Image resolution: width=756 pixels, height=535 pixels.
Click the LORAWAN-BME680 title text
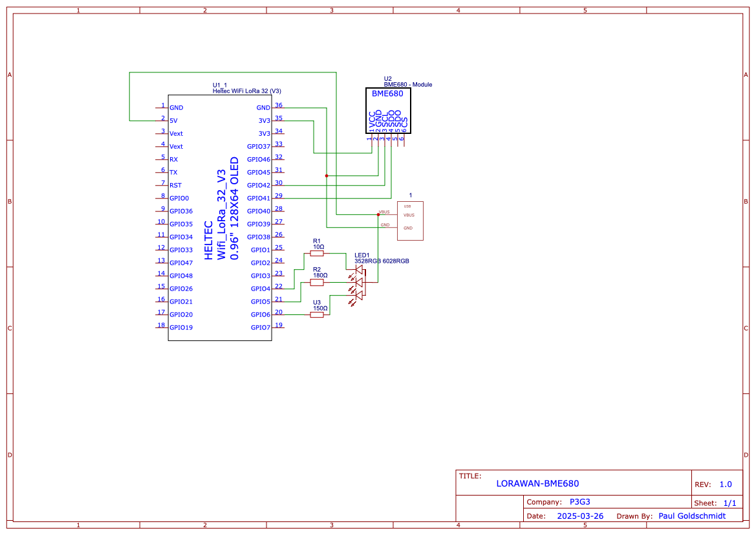[x=537, y=483]
